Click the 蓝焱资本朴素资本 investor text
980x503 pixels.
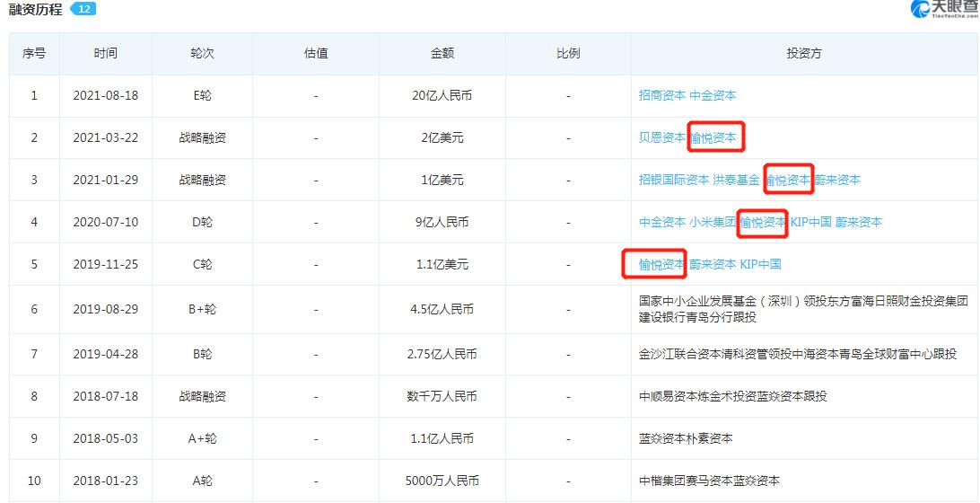(686, 438)
